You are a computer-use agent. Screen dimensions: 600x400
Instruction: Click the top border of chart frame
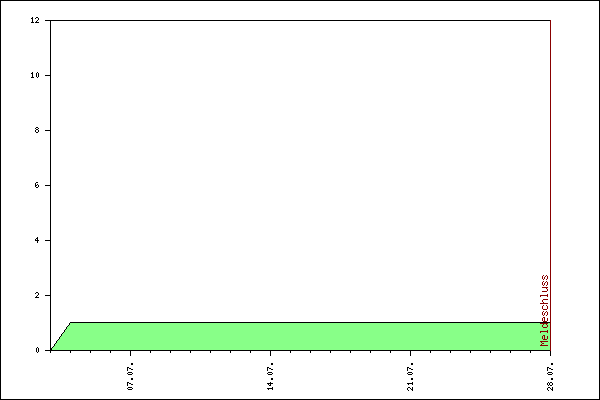click(300, 20)
